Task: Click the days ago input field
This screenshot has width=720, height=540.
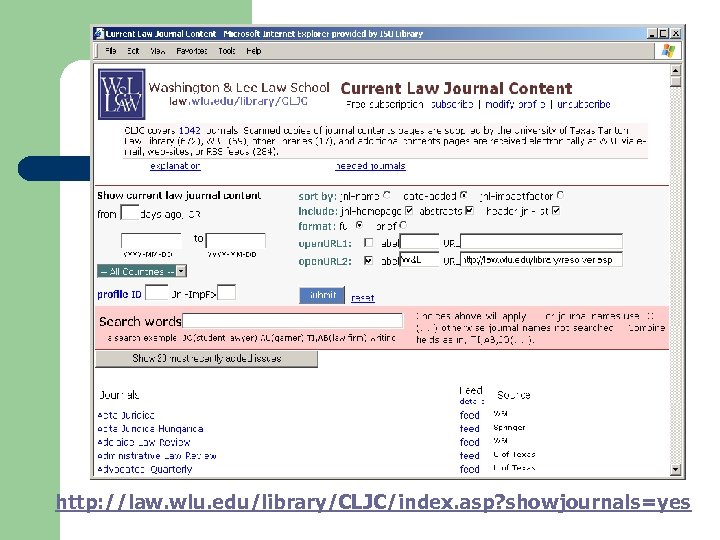Action: [129, 212]
